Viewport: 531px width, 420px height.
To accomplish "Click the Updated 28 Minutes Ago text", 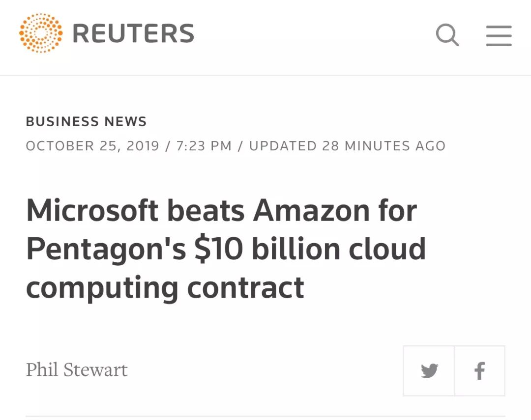I will point(347,146).
